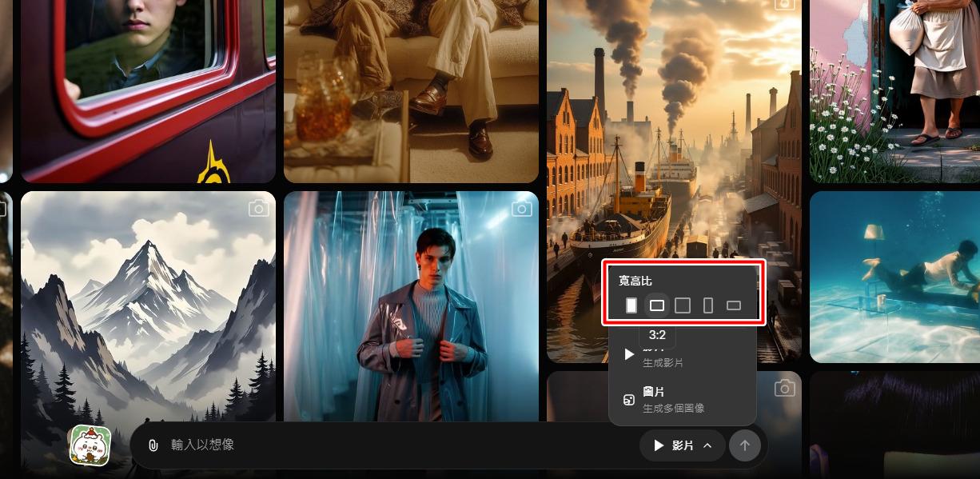The height and width of the screenshot is (479, 980).
Task: Click the play icon beside 生成影片
Action: point(629,354)
